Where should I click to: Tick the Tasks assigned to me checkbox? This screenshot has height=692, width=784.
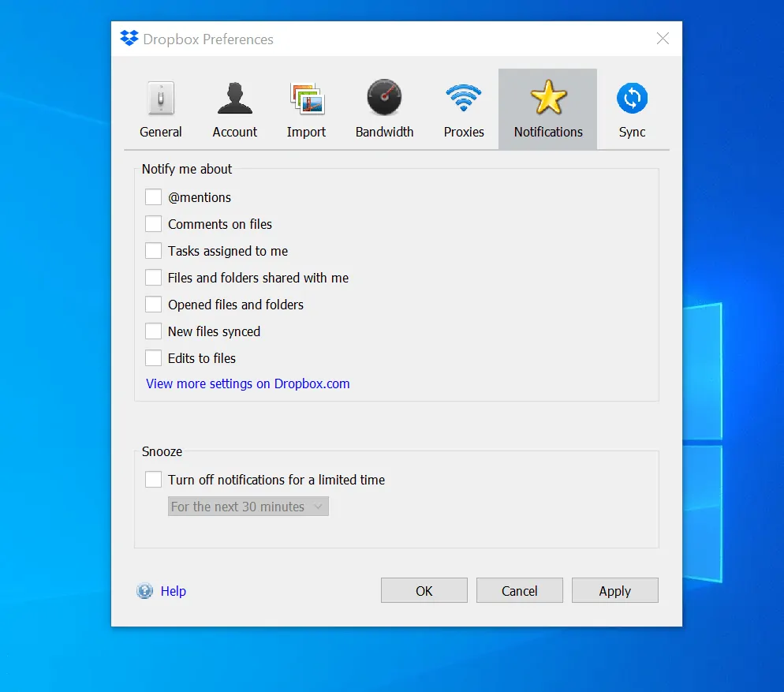click(x=153, y=251)
